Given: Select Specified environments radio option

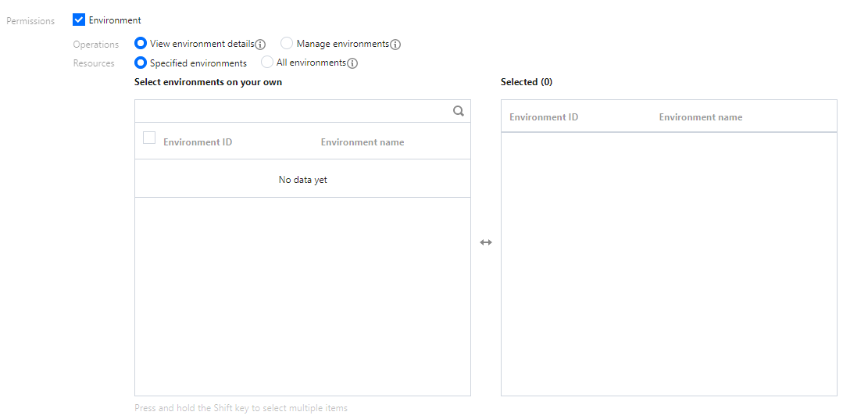Looking at the screenshot, I should point(141,63).
